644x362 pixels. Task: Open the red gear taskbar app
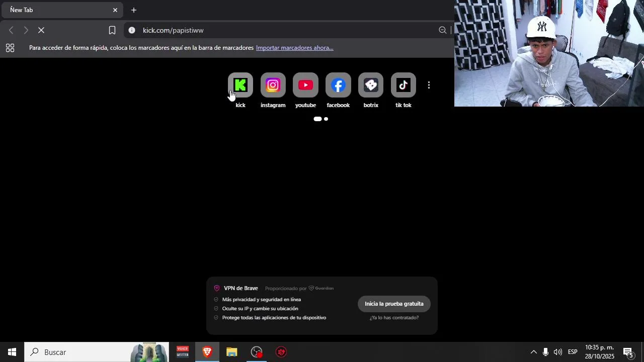(x=281, y=352)
